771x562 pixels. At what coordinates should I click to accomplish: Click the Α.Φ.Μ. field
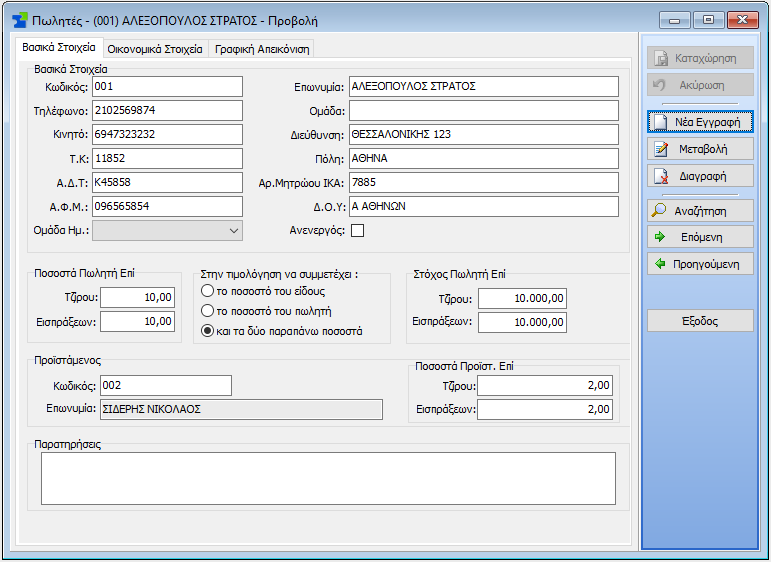point(168,207)
